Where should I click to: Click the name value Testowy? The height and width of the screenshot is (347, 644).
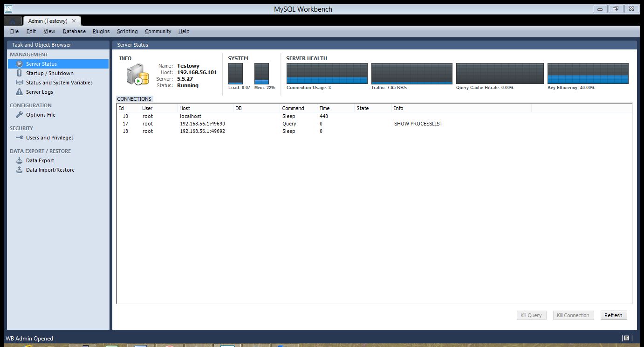tap(188, 66)
